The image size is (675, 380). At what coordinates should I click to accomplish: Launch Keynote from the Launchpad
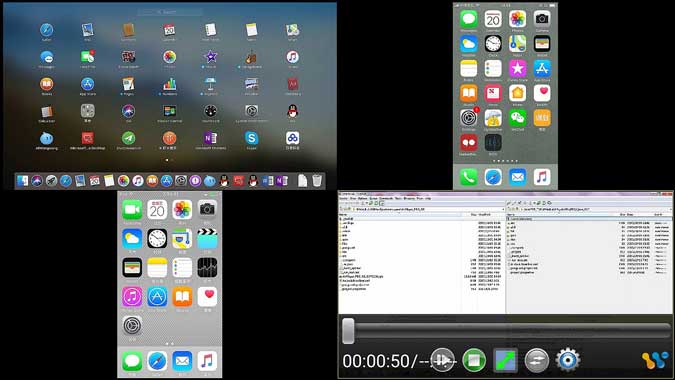click(211, 84)
